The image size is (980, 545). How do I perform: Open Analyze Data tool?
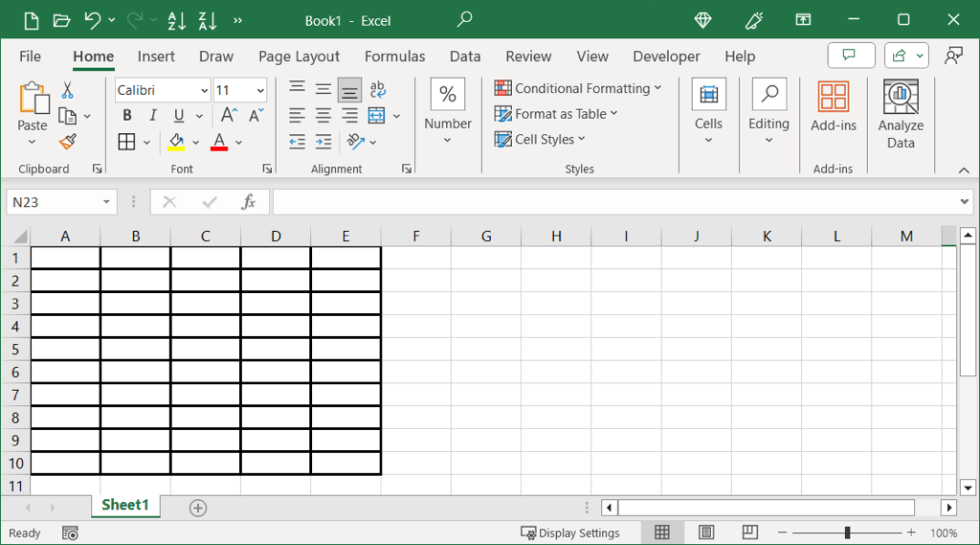[901, 115]
